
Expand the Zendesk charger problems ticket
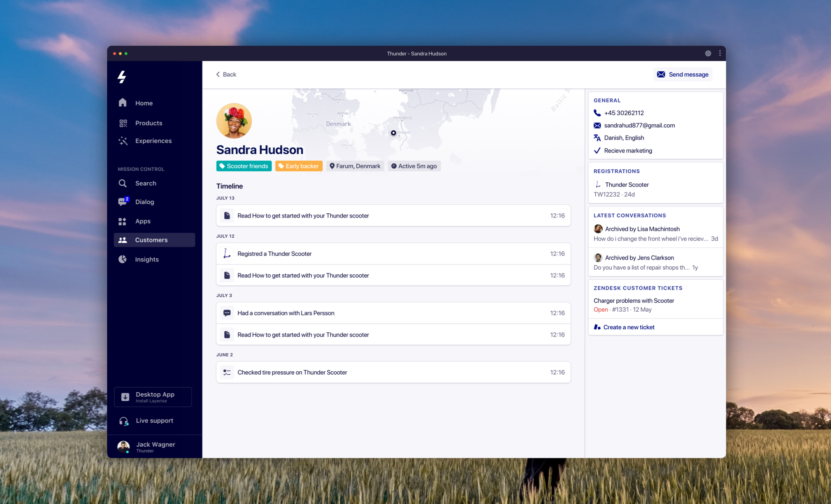click(634, 300)
